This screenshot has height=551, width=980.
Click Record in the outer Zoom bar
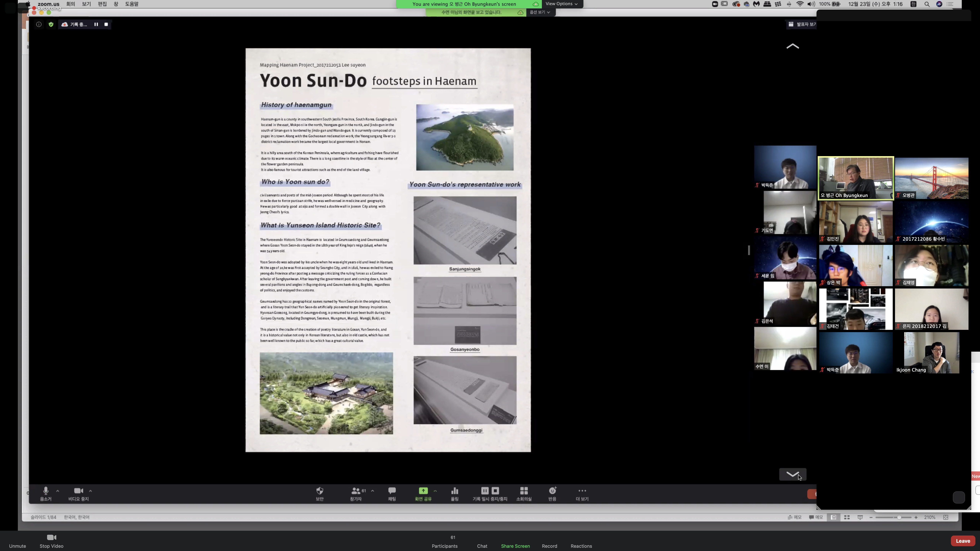pyautogui.click(x=549, y=546)
